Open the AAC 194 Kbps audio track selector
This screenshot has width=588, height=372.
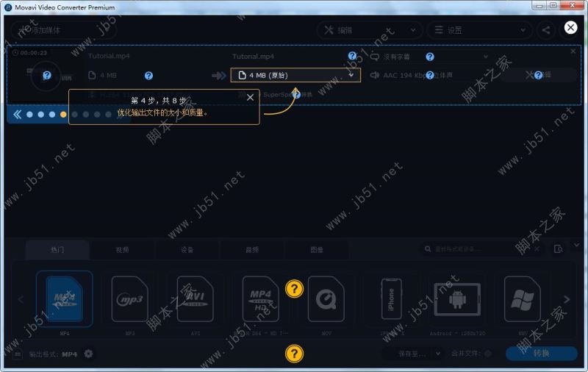point(416,76)
